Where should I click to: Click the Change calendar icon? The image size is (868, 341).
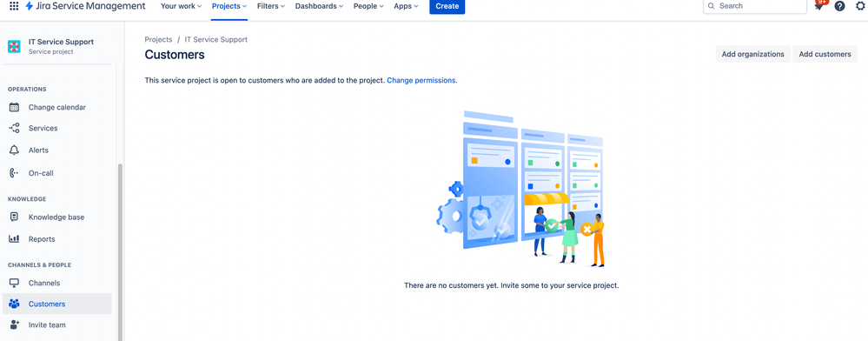[x=15, y=108]
